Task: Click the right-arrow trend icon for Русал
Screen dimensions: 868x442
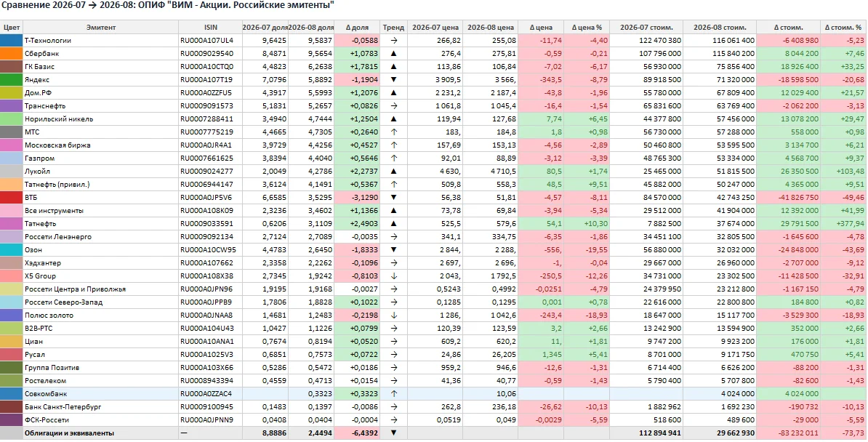Action: (393, 355)
